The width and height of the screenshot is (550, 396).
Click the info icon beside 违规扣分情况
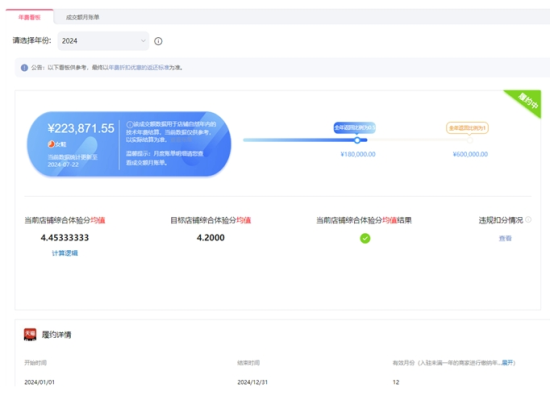tap(528, 220)
